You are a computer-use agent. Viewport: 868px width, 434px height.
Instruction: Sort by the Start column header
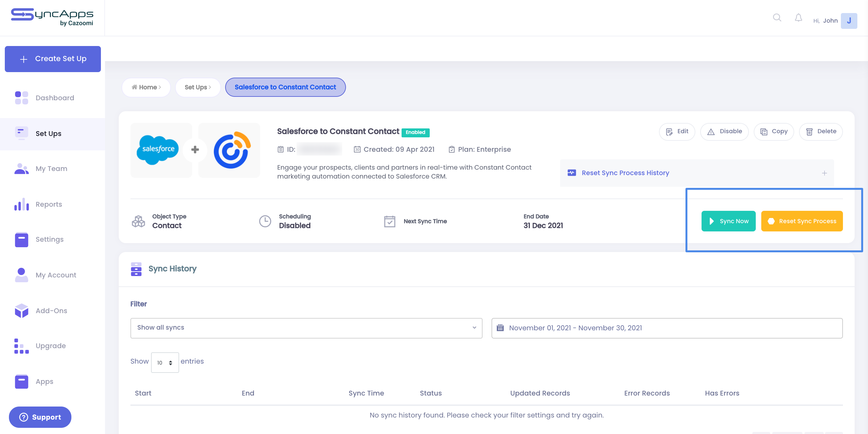tap(143, 393)
